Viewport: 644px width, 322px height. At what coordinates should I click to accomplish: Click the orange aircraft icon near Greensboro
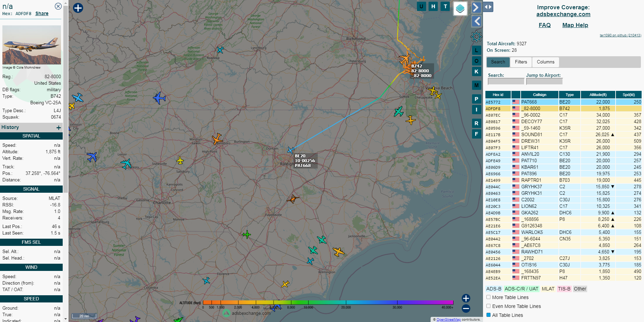tap(216, 139)
